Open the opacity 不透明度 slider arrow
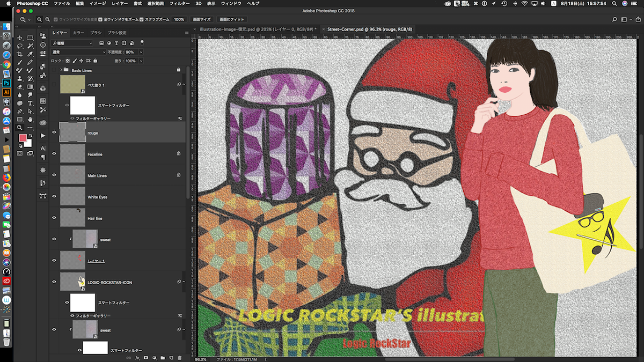Screen dimensions: 644x362 (x=141, y=52)
